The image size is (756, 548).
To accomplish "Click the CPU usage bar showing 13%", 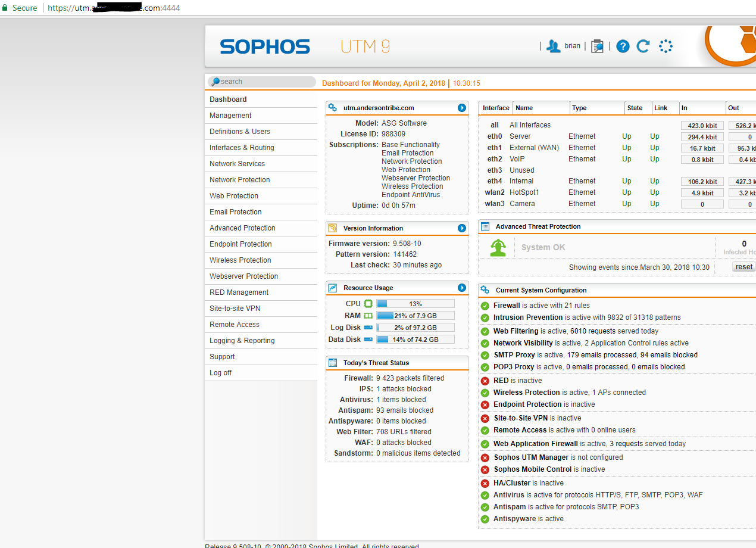I will 415,304.
